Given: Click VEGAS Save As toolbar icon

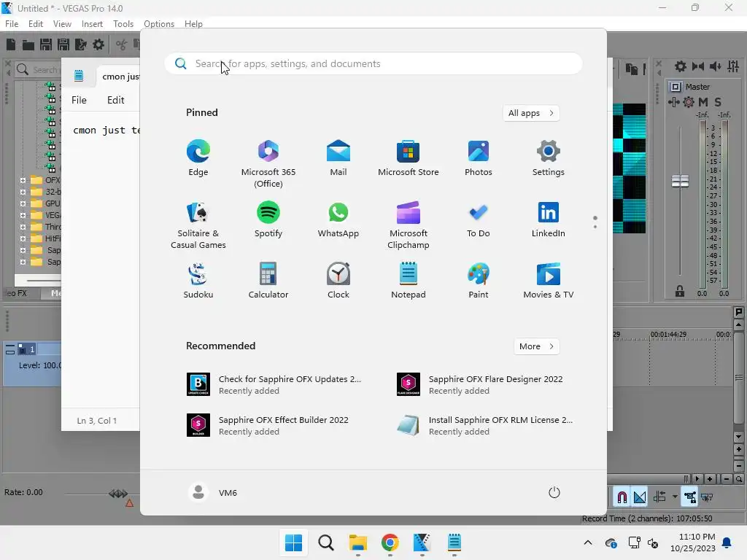Looking at the screenshot, I should [63, 44].
